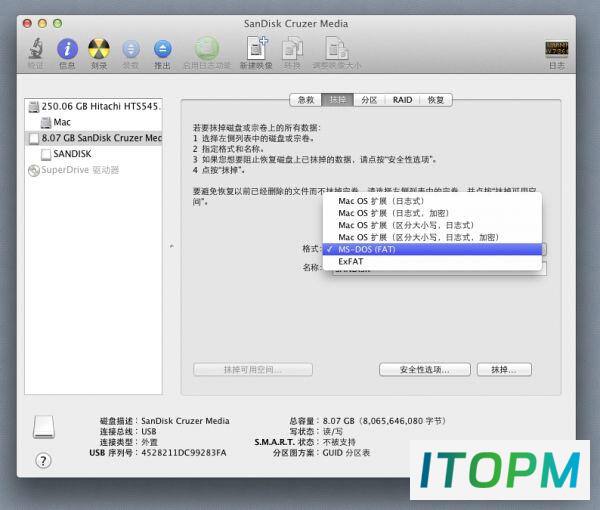Switch to the RAID tab

pos(402,100)
